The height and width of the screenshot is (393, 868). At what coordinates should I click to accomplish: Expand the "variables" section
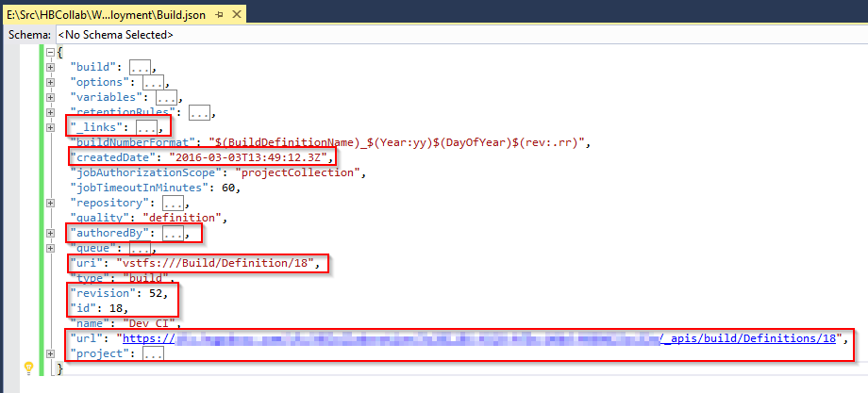[x=50, y=98]
